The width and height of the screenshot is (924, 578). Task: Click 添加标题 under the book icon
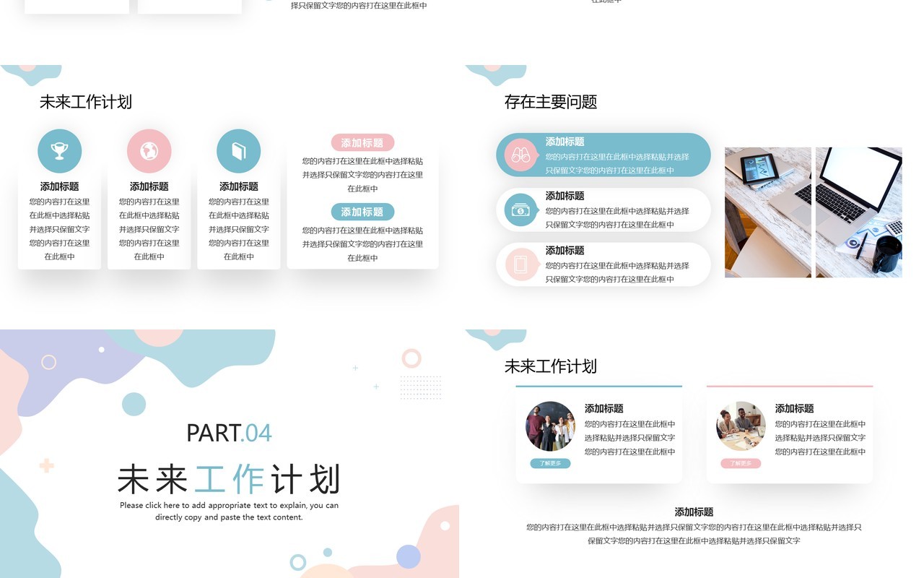pyautogui.click(x=238, y=186)
